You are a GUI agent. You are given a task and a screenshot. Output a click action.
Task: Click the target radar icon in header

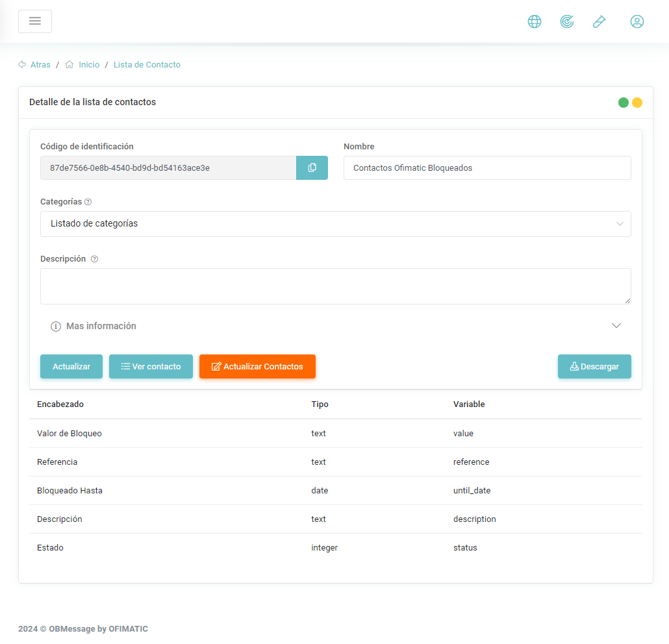[567, 21]
